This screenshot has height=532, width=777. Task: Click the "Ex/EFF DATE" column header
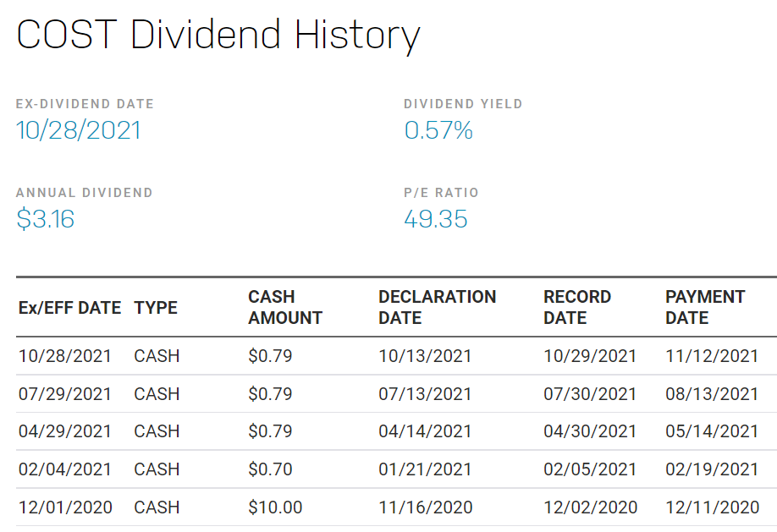(70, 308)
